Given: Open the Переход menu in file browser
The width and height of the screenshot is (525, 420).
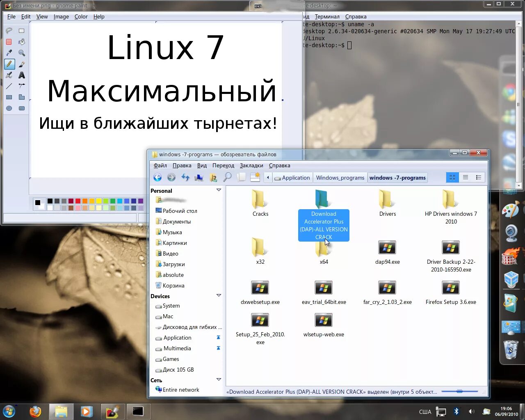Looking at the screenshot, I should tap(223, 165).
